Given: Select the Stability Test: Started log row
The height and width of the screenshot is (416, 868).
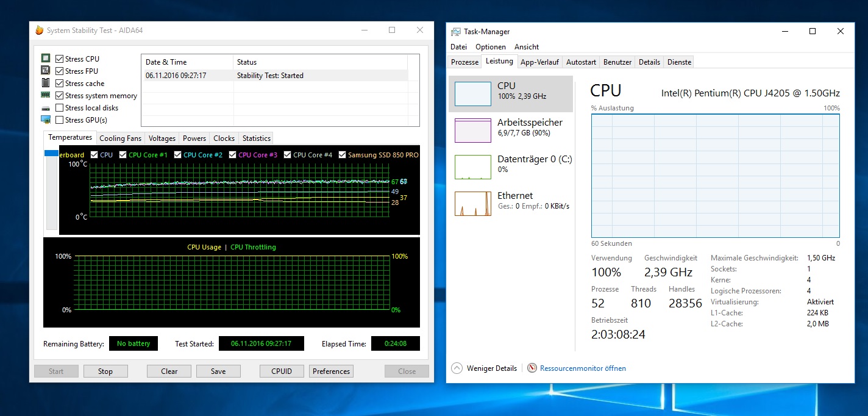Looking at the screenshot, I should [x=274, y=76].
